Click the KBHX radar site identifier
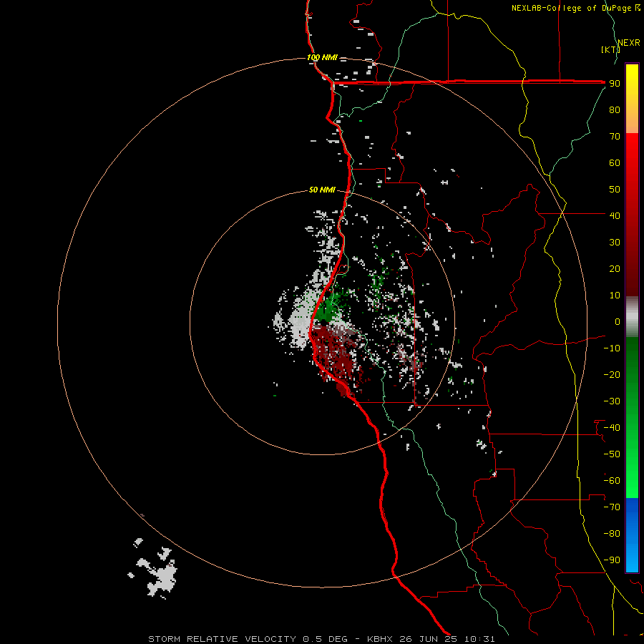 coord(380,639)
